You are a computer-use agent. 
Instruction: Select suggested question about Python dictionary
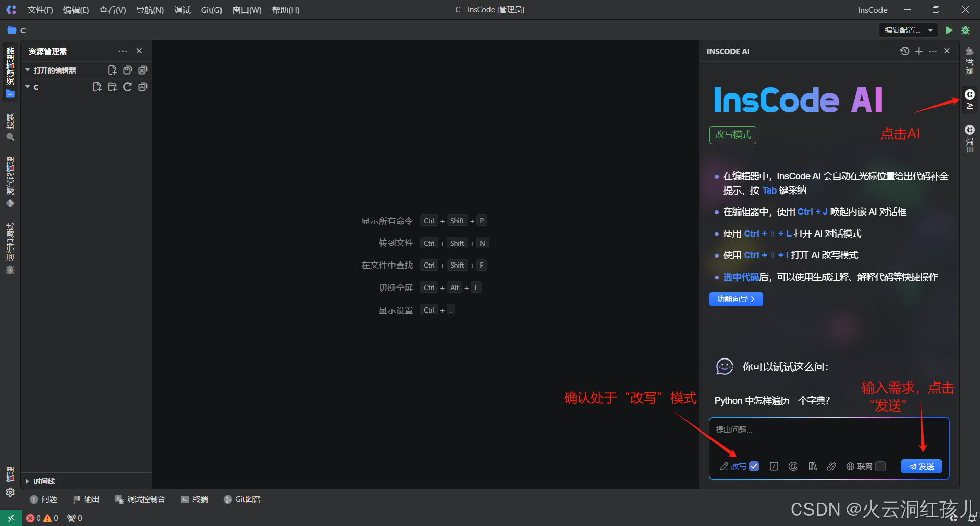click(x=772, y=401)
